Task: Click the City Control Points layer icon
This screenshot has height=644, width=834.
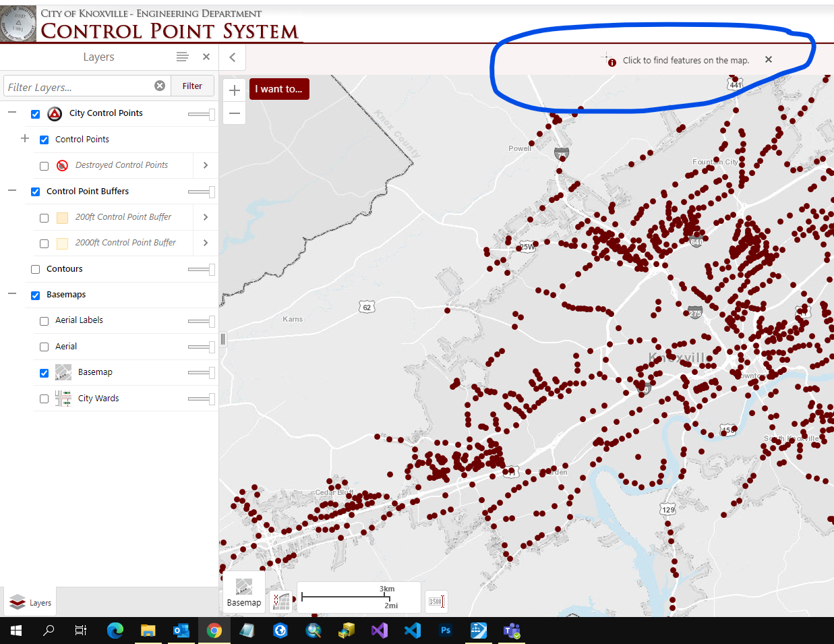Action: (55, 113)
